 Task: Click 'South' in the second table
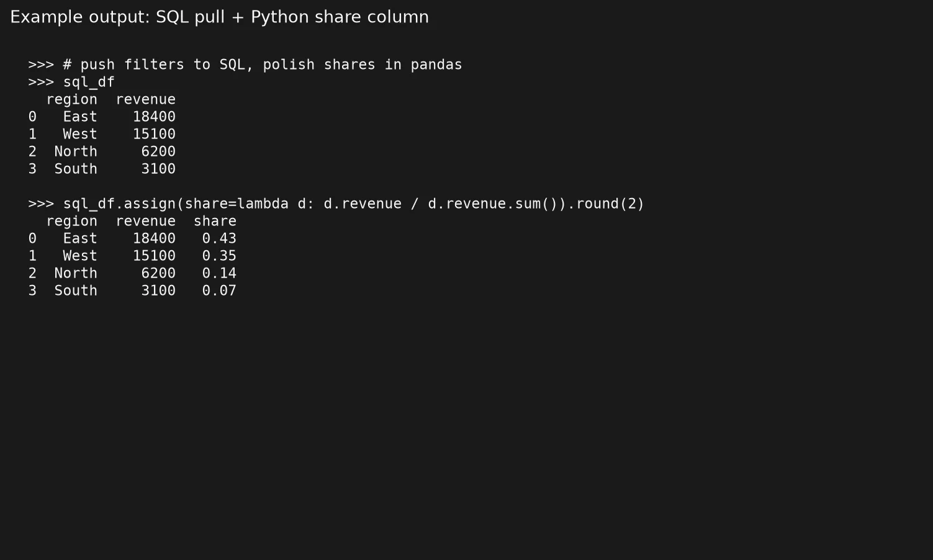76,291
